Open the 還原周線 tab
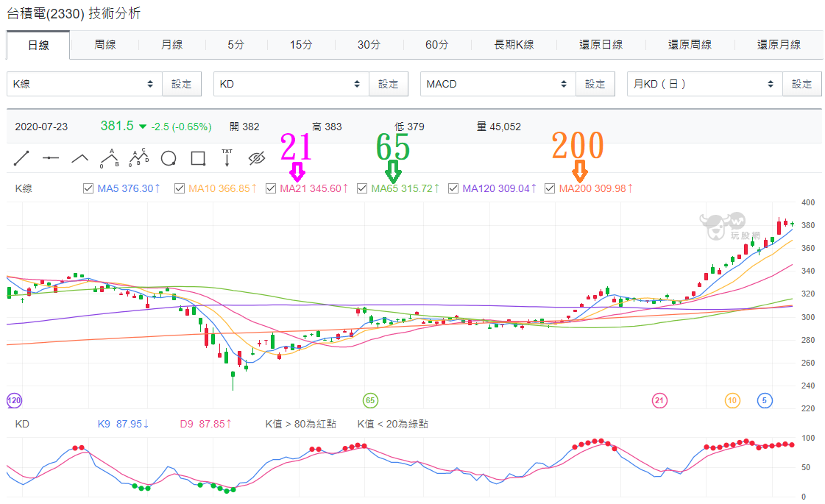 click(x=690, y=45)
